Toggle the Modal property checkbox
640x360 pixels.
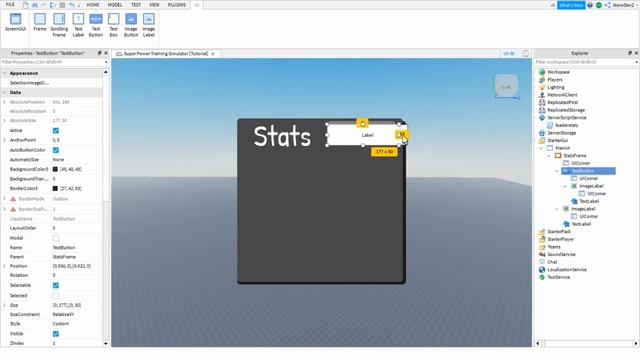[56, 238]
